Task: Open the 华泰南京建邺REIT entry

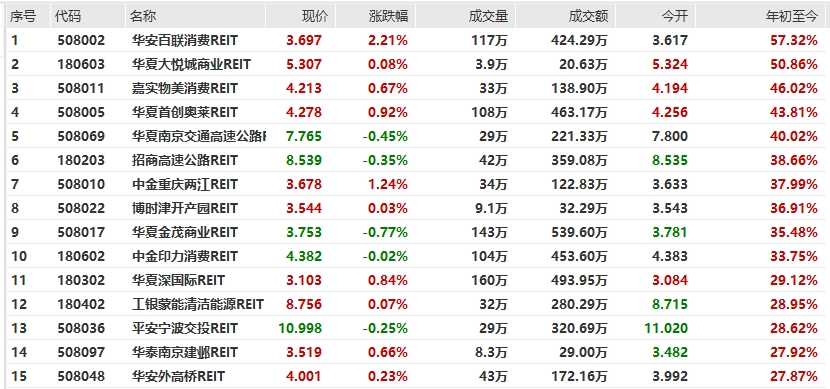Action: 185,352
